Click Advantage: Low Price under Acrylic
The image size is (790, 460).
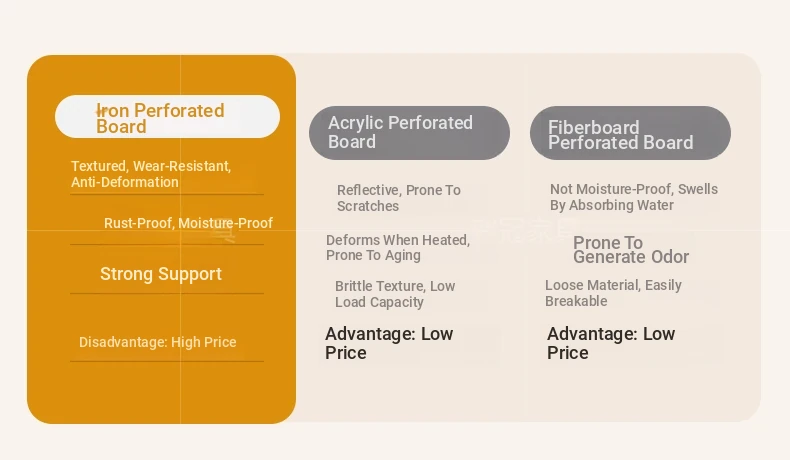click(x=389, y=343)
